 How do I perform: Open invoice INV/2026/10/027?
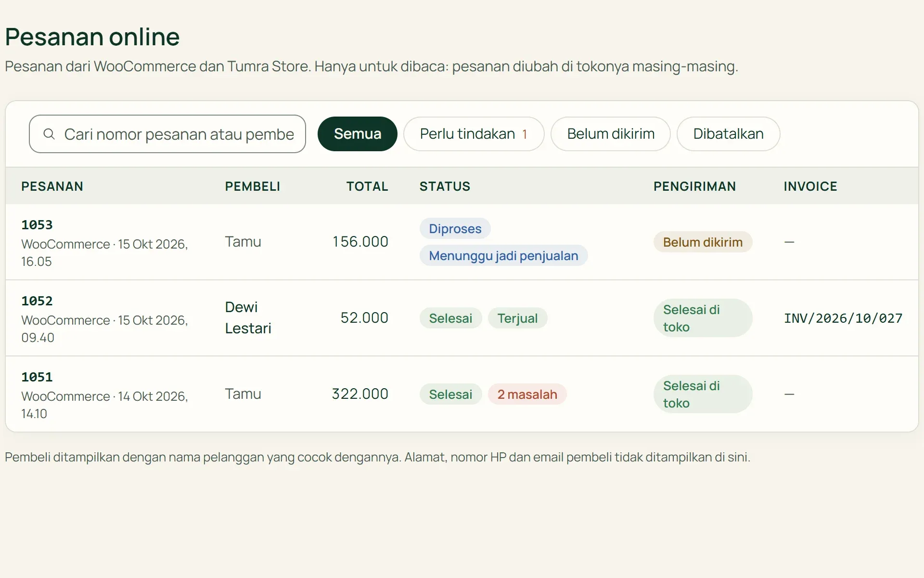click(x=843, y=318)
